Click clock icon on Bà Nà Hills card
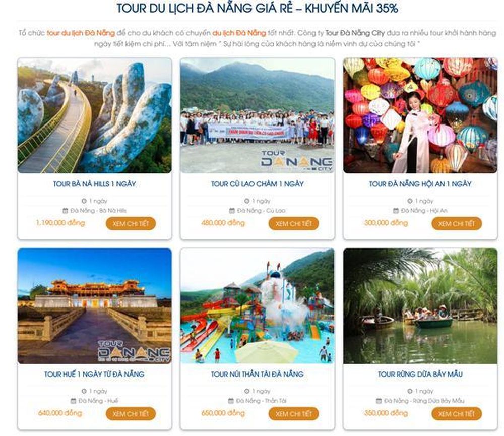 click(84, 201)
